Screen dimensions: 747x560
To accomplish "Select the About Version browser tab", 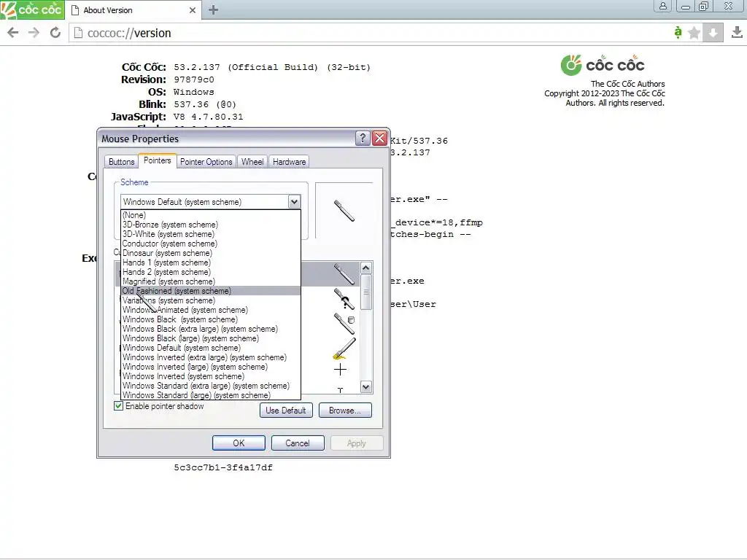I will point(133,10).
